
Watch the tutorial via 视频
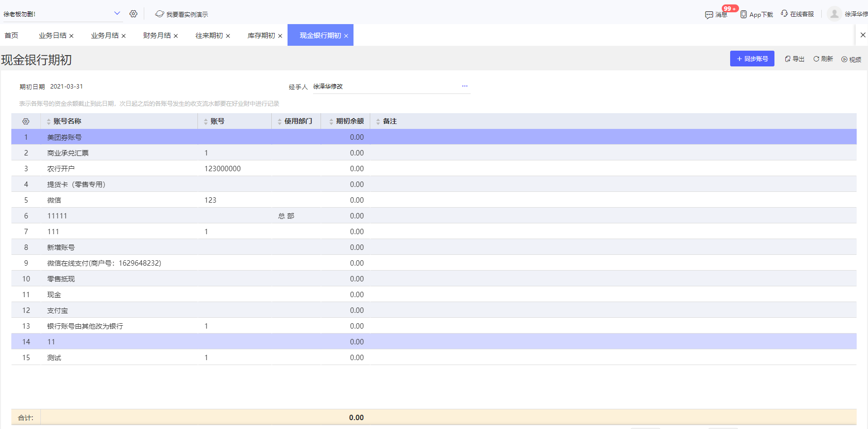point(851,60)
